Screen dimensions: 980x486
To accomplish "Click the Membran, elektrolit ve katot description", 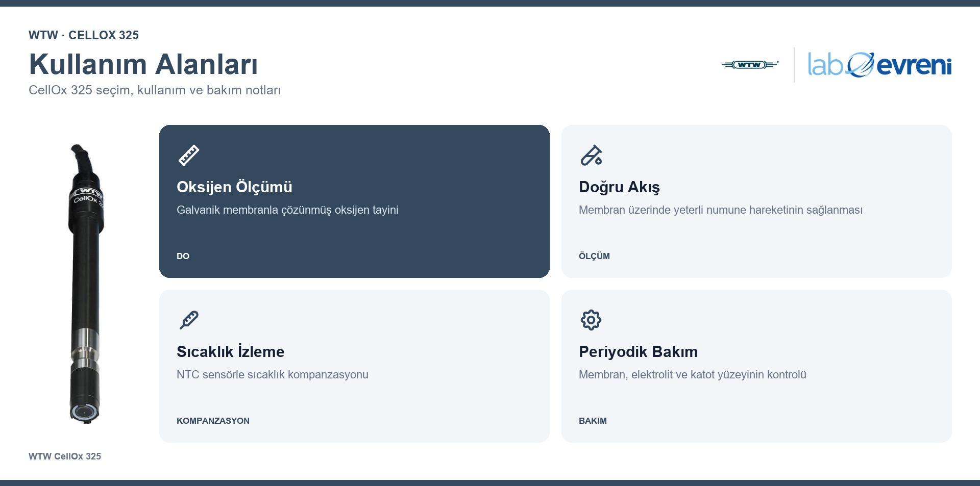I will point(693,375).
